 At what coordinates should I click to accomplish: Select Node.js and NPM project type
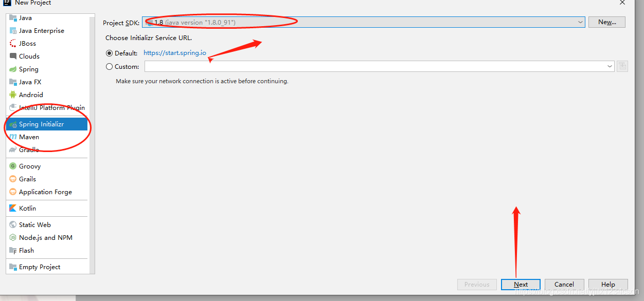tap(47, 238)
